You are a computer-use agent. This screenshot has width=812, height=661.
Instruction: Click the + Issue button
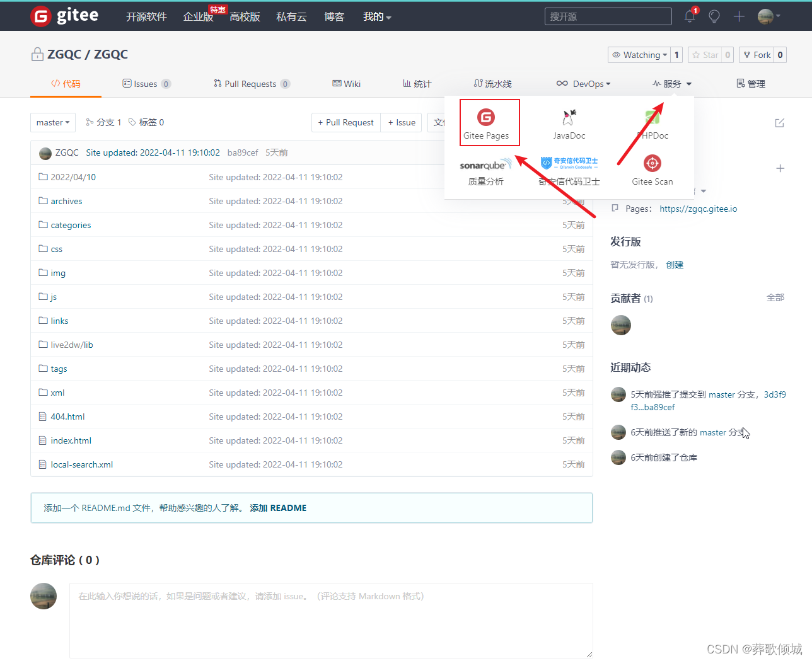(x=402, y=122)
